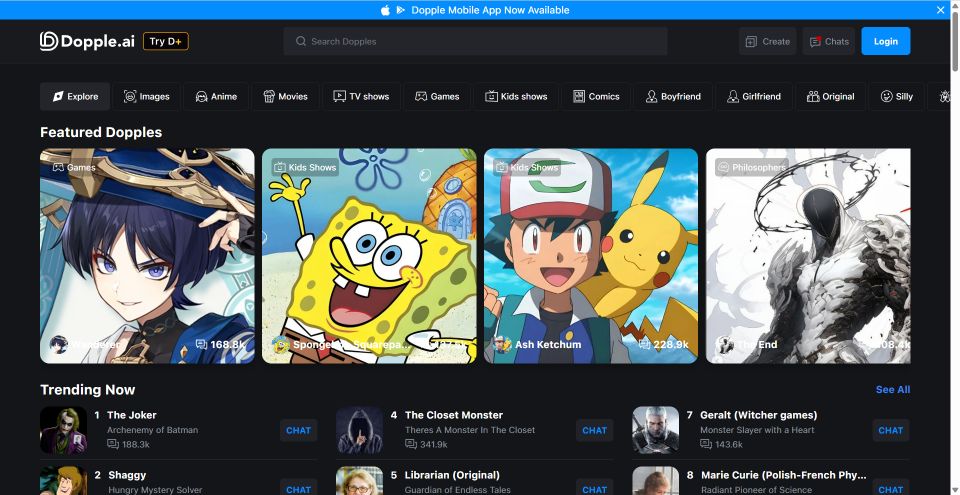
Task: Open Chats from the header
Action: 828,41
